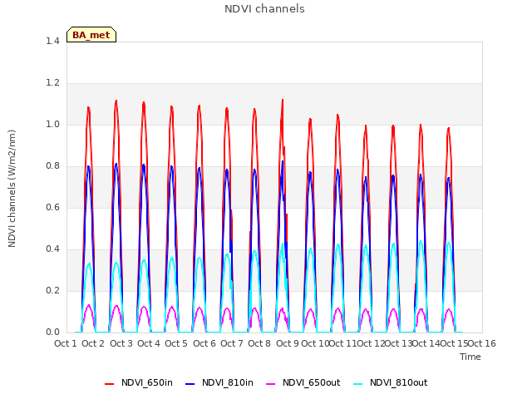
Task: Click the 0.0 y-axis tick label
Action: click(x=52, y=332)
